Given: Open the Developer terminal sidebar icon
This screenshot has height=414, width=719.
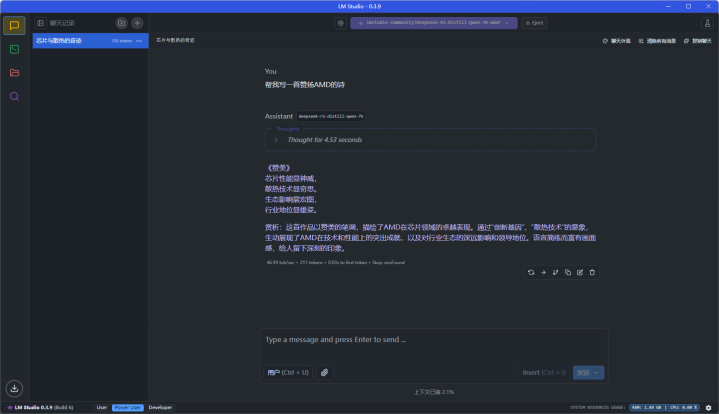Looking at the screenshot, I should tap(14, 49).
